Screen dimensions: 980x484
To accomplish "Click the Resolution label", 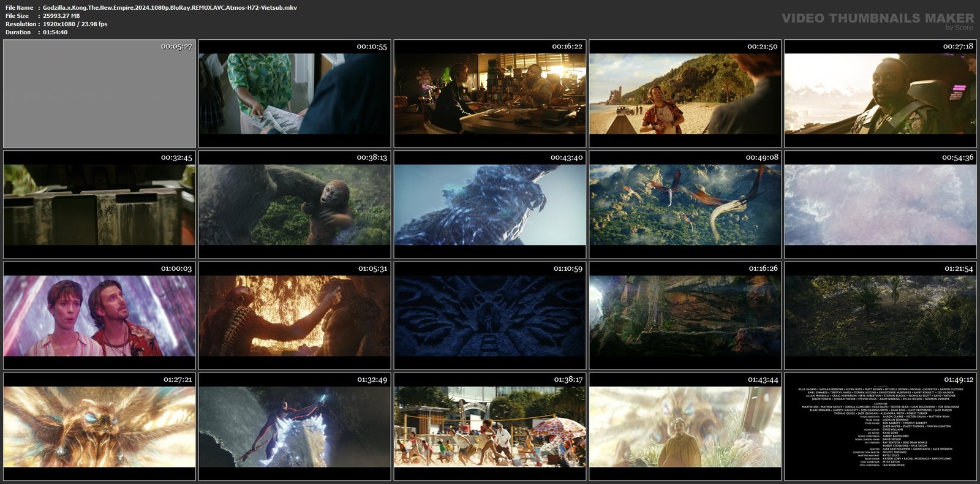I will (21, 24).
